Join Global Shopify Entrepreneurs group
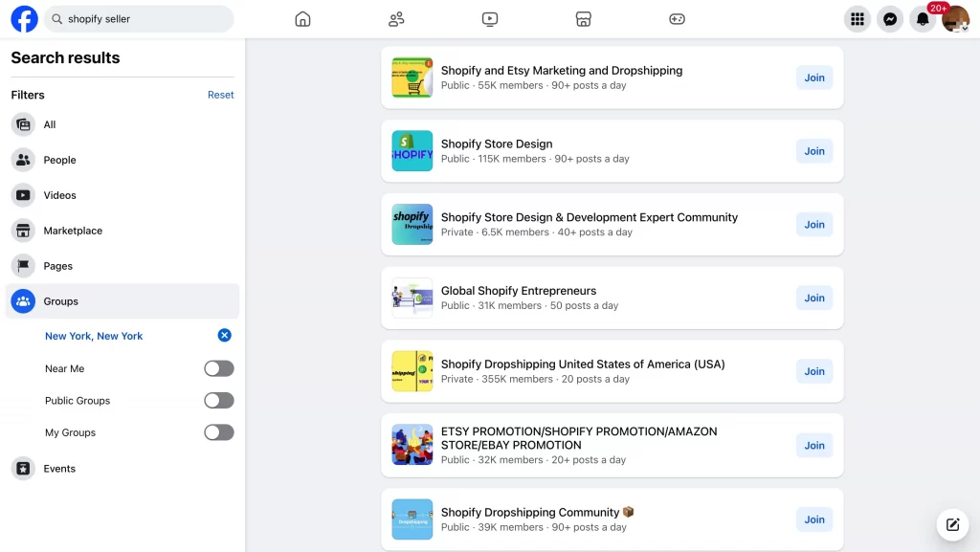 click(814, 298)
